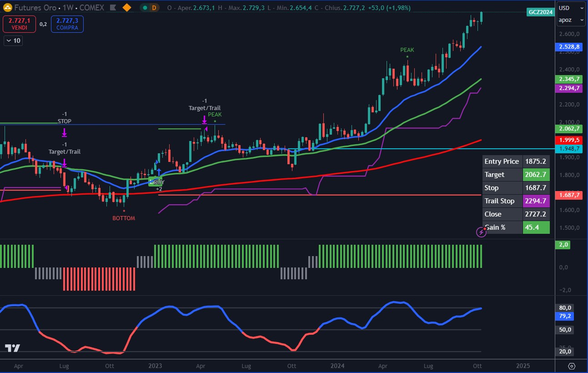588x373 pixels.
Task: Open the USD currency dropdown
Action: [571, 8]
